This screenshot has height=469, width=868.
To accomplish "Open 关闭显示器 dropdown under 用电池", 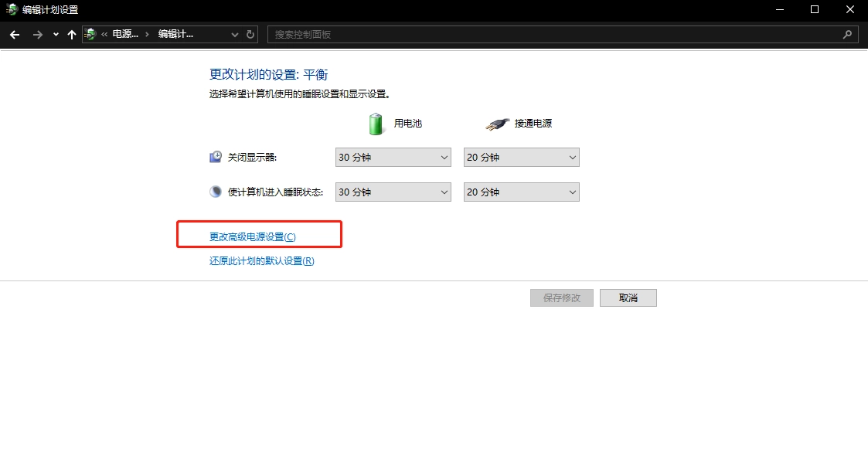I will pos(393,158).
